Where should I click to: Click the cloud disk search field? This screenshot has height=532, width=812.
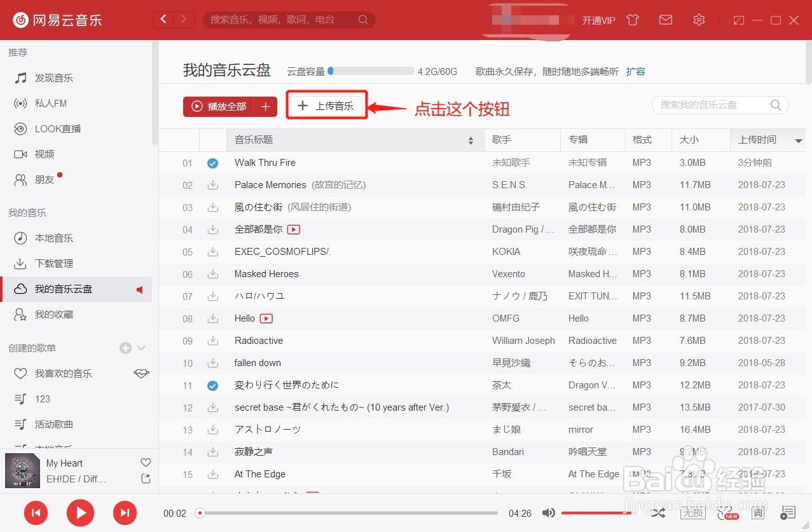click(x=720, y=105)
